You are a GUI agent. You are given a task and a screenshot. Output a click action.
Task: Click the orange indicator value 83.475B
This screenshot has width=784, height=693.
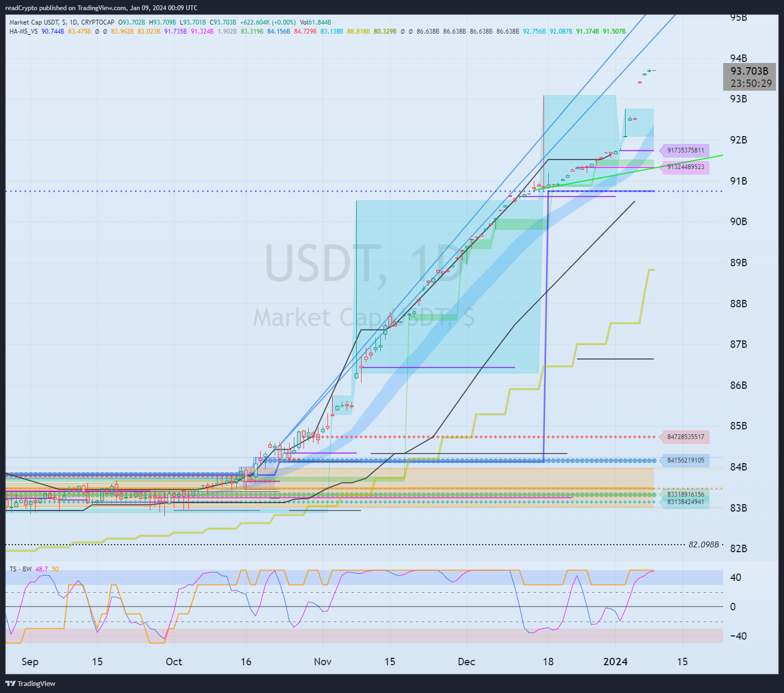(79, 31)
